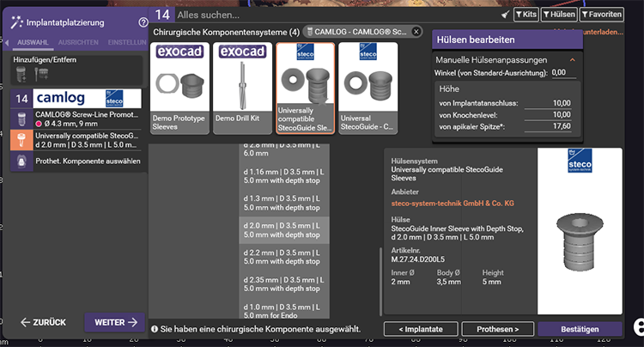Click the steco logo in sleeve detail panel
The height and width of the screenshot is (347, 644).
click(580, 161)
